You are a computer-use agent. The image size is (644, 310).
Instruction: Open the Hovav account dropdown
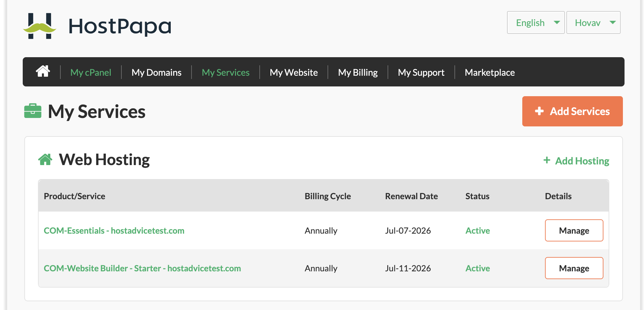click(593, 22)
